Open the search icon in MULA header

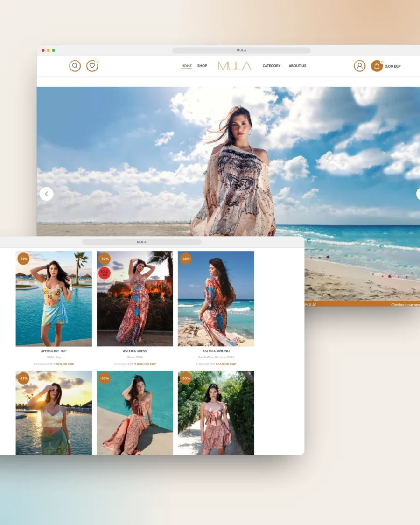pyautogui.click(x=75, y=66)
